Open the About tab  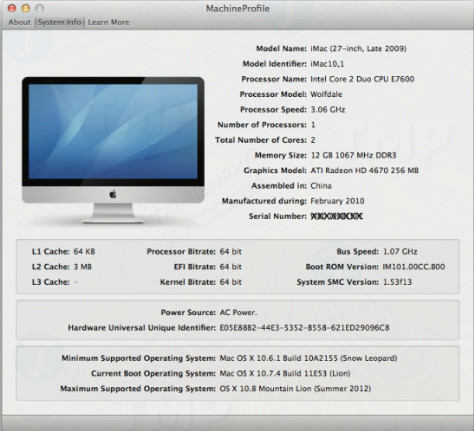tap(19, 22)
